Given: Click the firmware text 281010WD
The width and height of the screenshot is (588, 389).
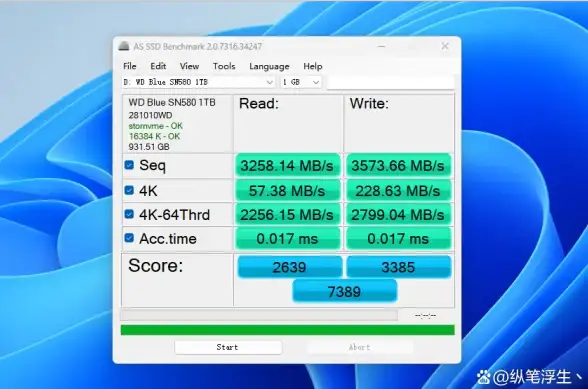Looking at the screenshot, I should [150, 115].
